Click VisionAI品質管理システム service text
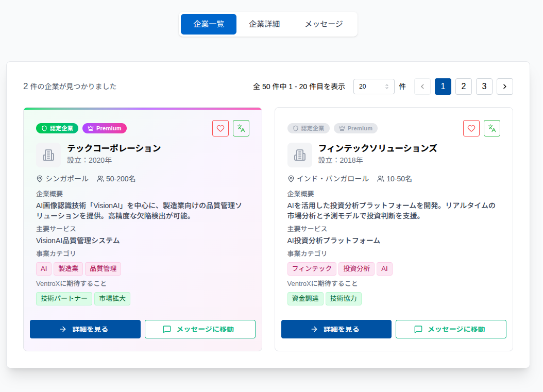 [78, 241]
